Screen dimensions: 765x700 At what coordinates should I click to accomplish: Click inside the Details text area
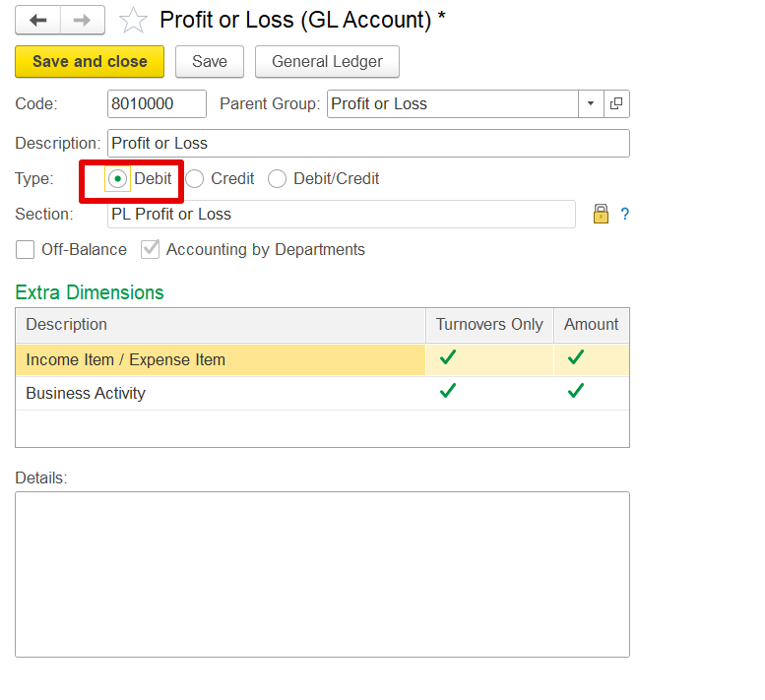tap(323, 574)
